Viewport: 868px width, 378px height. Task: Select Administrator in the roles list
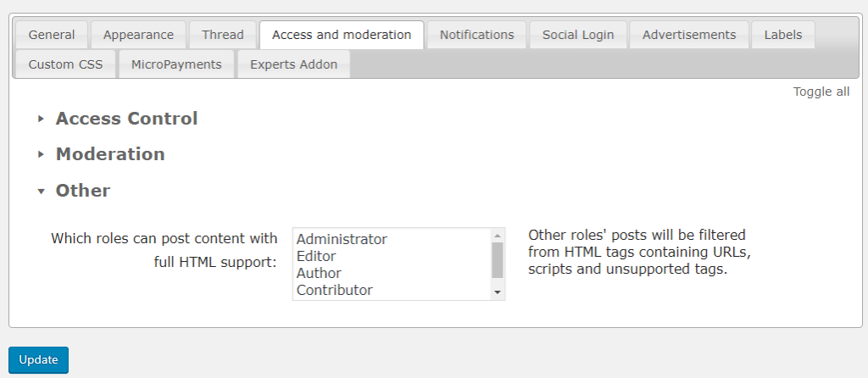pos(342,239)
